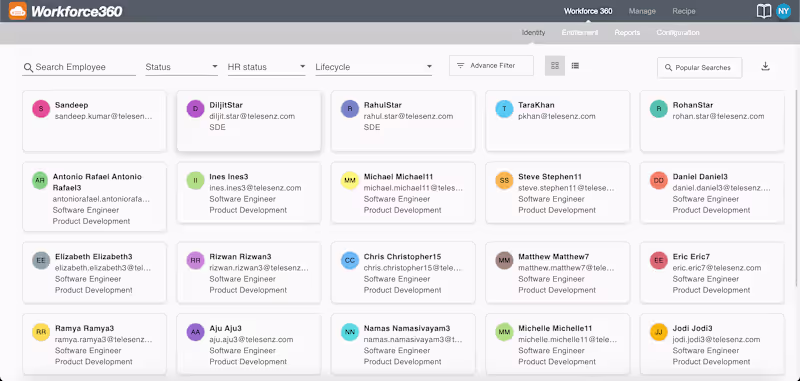The image size is (800, 381).
Task: Click RohanStar's green R avatar
Action: [x=659, y=109]
